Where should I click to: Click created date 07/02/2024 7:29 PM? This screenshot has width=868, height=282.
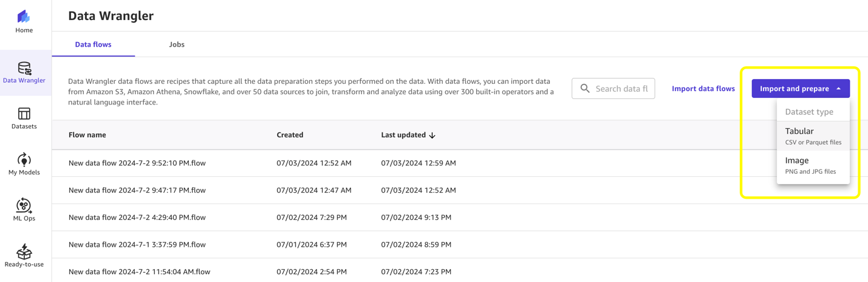pyautogui.click(x=312, y=217)
